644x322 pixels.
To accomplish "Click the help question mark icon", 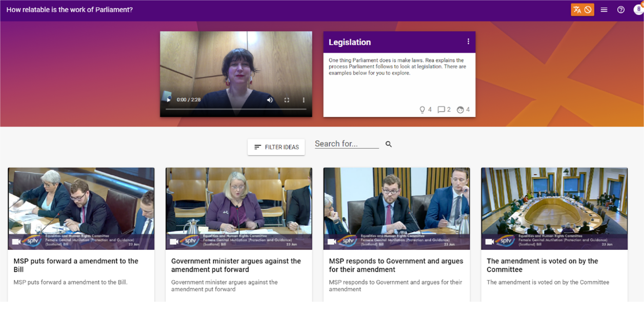I will (x=621, y=9).
